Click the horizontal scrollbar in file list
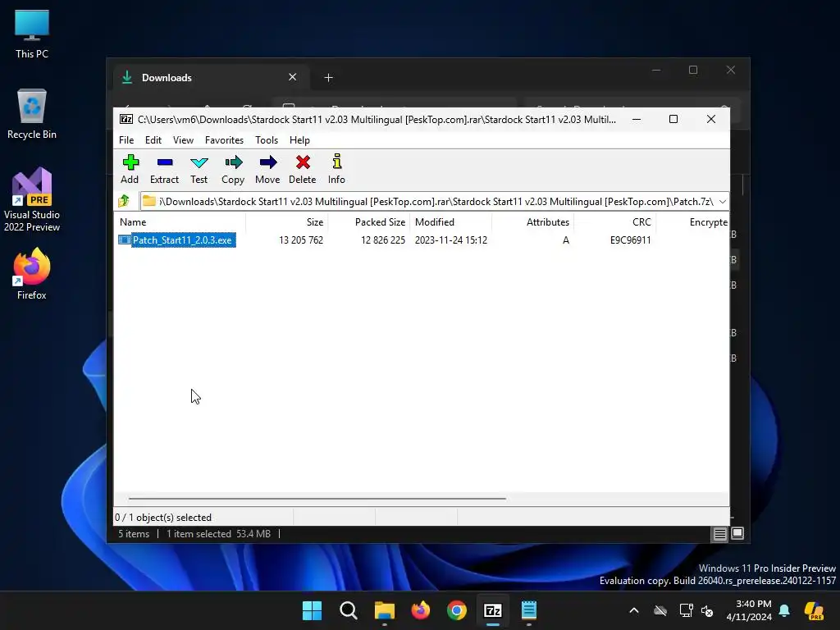This screenshot has width=840, height=630. click(x=317, y=498)
